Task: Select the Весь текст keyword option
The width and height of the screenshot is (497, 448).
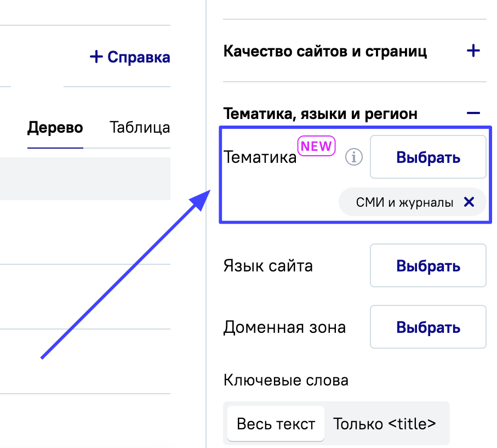Action: 276,424
